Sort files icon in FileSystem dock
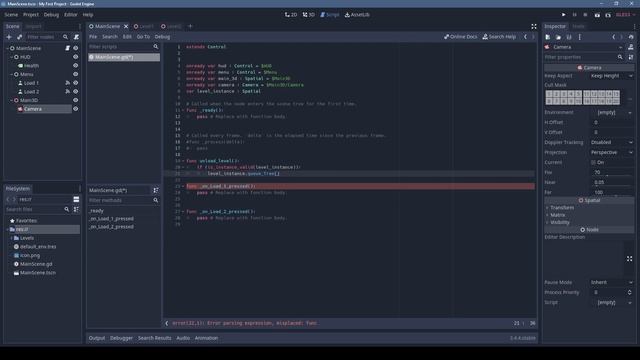The width and height of the screenshot is (640, 360). [x=76, y=209]
